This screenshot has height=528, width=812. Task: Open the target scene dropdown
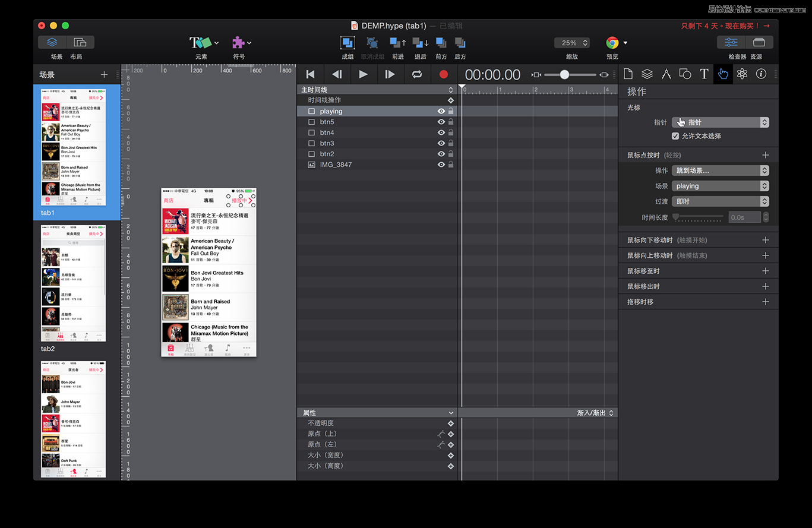pos(721,186)
